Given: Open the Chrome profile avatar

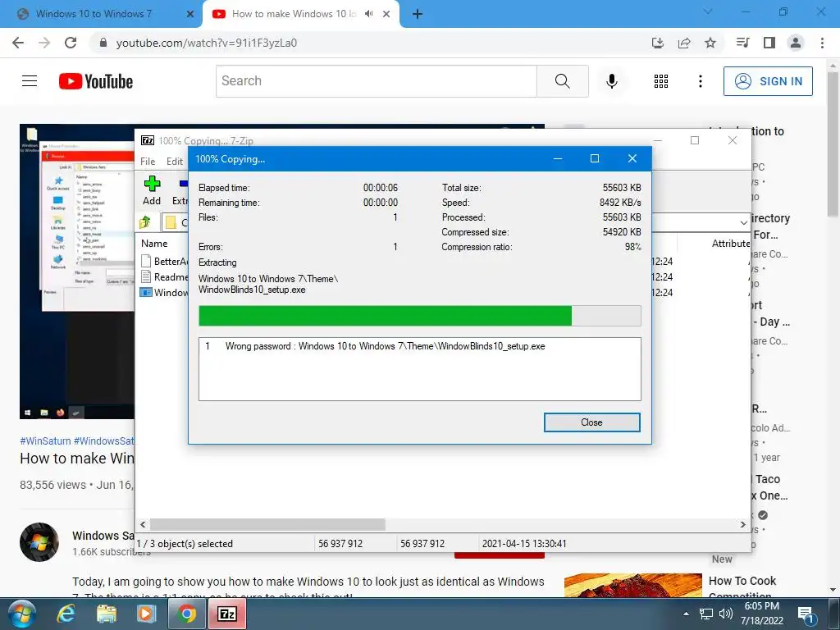Looking at the screenshot, I should click(x=796, y=43).
